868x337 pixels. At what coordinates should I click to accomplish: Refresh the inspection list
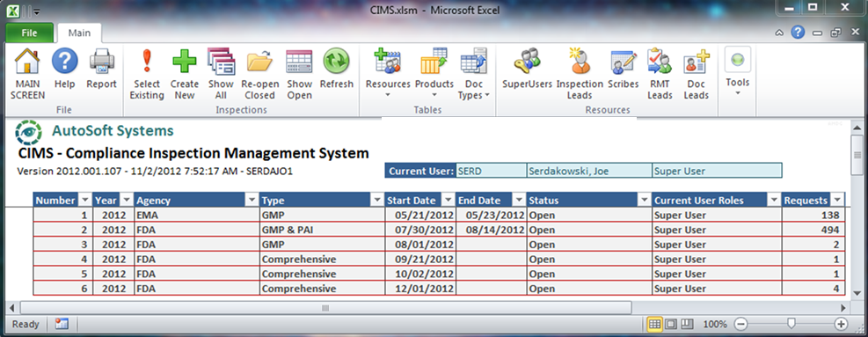point(337,70)
